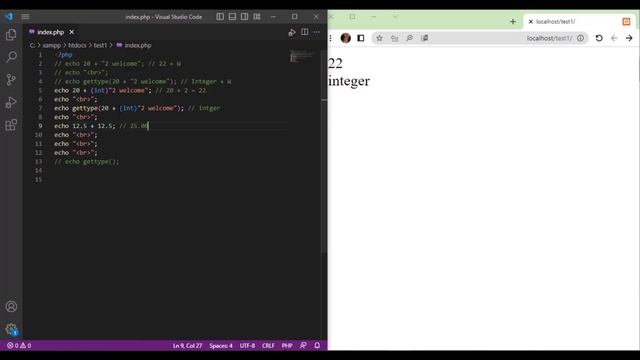Click the orange icon in browser tab strip
The height and width of the screenshot is (360, 640).
(x=626, y=22)
